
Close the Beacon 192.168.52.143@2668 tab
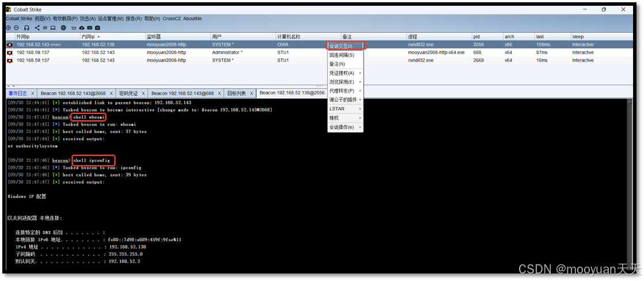click(x=111, y=94)
